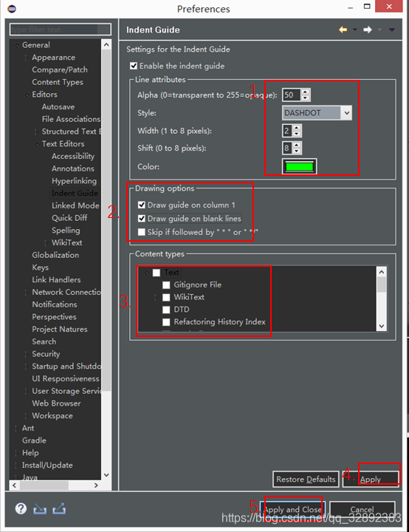The height and width of the screenshot is (532, 409).
Task: Increase the Width value stepper
Action: coord(297,128)
